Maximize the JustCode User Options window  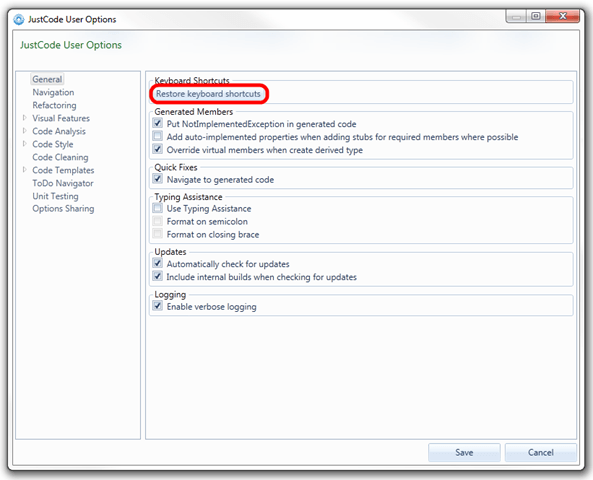(536, 17)
